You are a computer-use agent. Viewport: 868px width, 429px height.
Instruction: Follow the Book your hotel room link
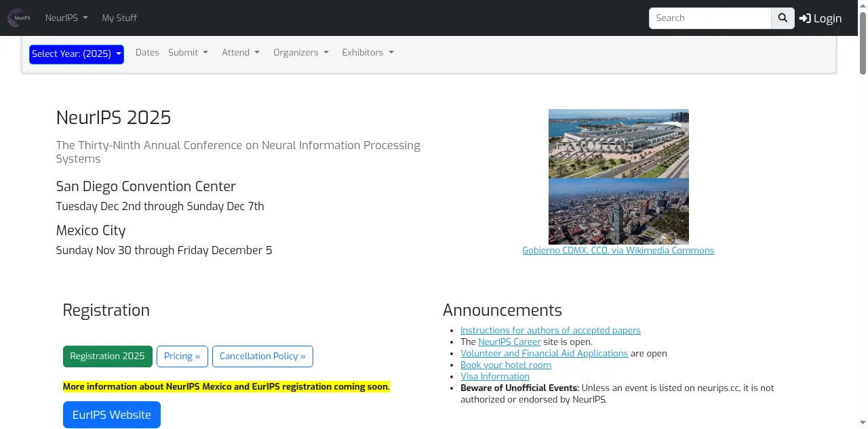[505, 365]
